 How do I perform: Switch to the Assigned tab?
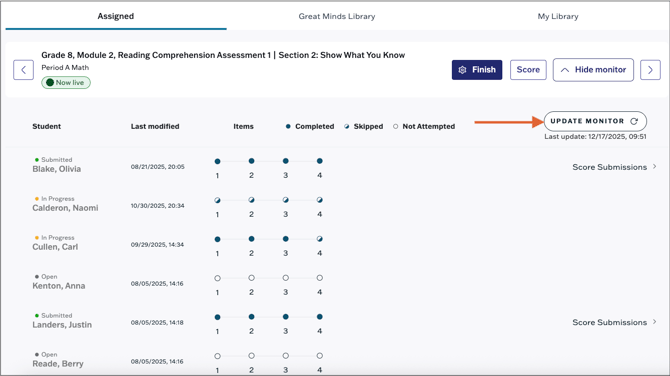(x=116, y=16)
